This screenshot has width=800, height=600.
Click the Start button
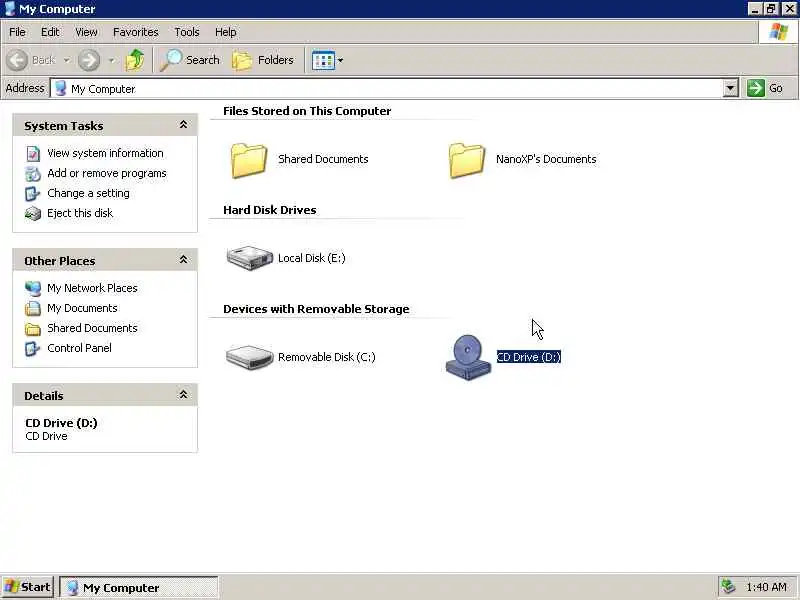(x=28, y=587)
